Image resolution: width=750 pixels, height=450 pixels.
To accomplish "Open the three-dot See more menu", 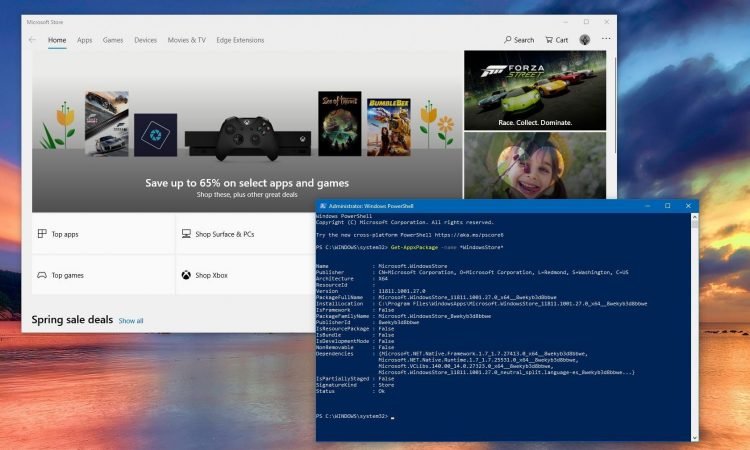I will 606,40.
